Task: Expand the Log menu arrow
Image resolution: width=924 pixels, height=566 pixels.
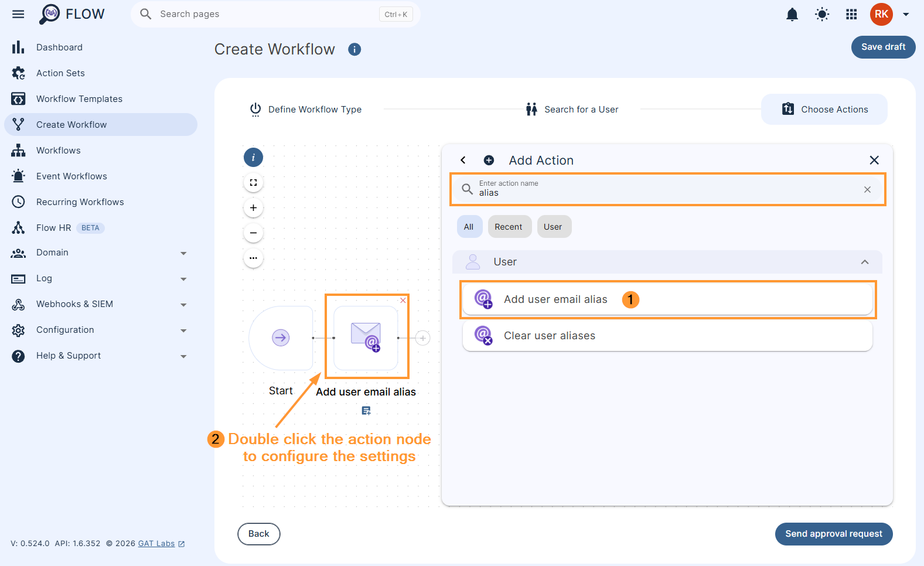Action: click(183, 279)
